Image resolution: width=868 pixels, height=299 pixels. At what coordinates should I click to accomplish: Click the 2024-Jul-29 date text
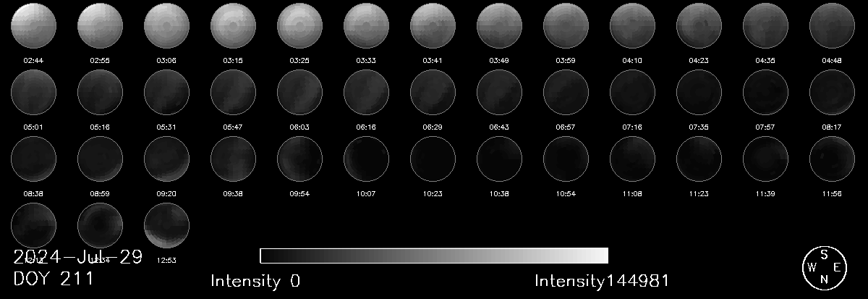(78, 257)
